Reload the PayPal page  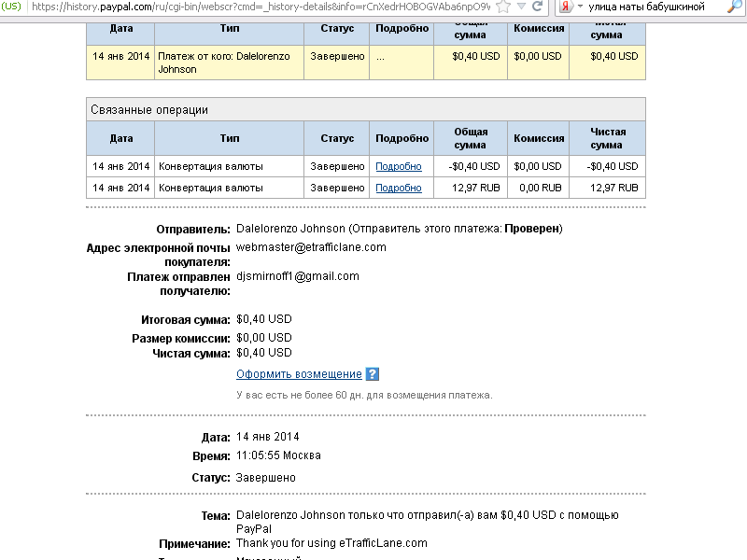click(538, 7)
